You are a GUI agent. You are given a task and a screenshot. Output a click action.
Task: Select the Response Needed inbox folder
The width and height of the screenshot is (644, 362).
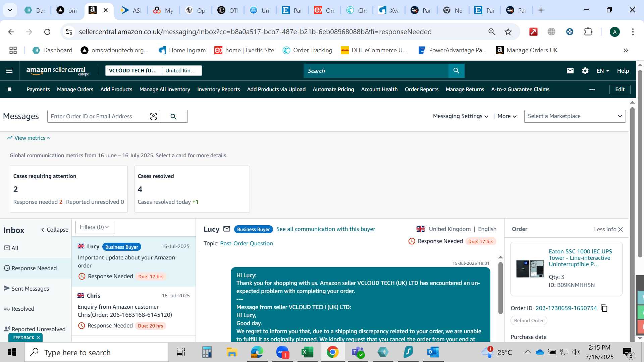(36, 268)
